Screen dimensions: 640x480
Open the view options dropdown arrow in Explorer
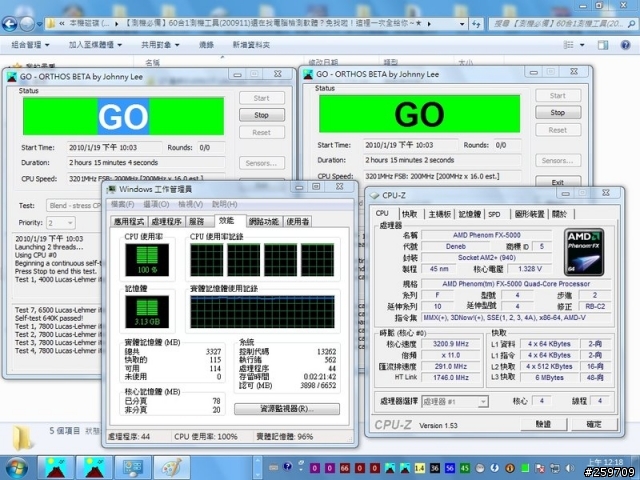coord(582,45)
